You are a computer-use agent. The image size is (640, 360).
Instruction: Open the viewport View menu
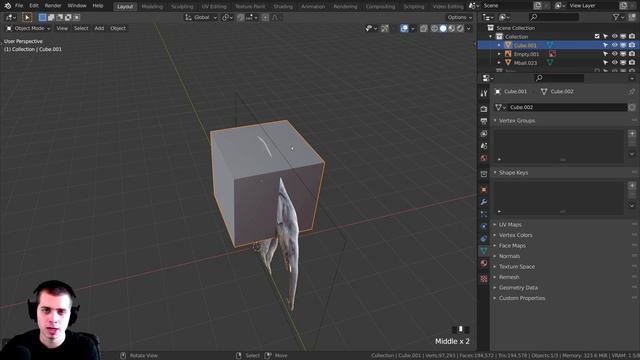[x=62, y=28]
